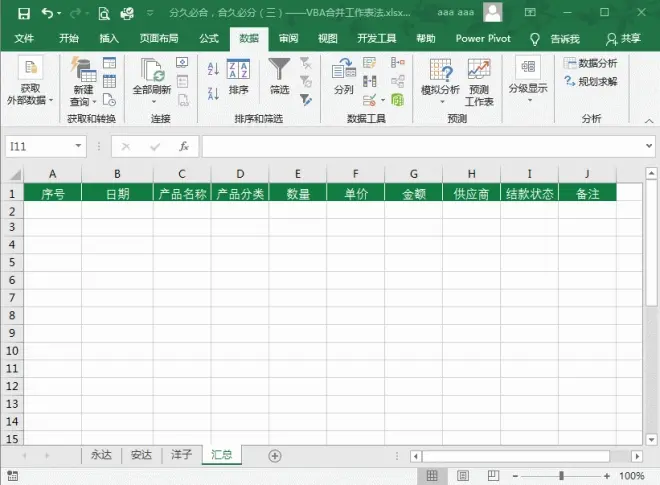
Task: Launch the Data Analysis tool
Action: (591, 63)
